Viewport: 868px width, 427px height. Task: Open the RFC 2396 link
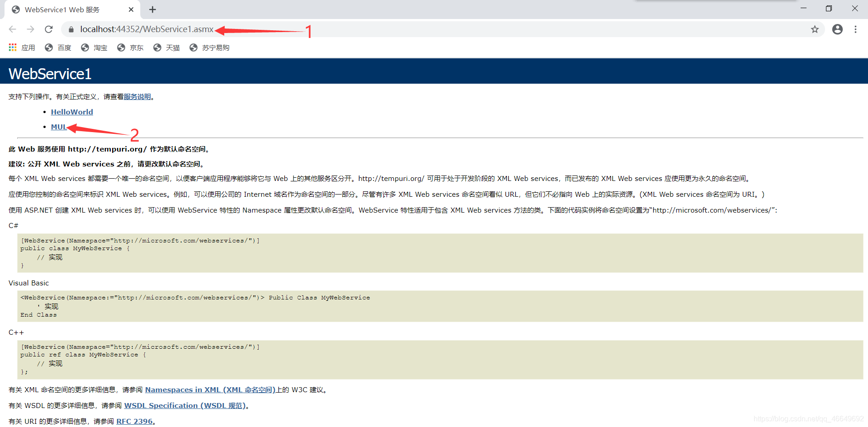134,421
